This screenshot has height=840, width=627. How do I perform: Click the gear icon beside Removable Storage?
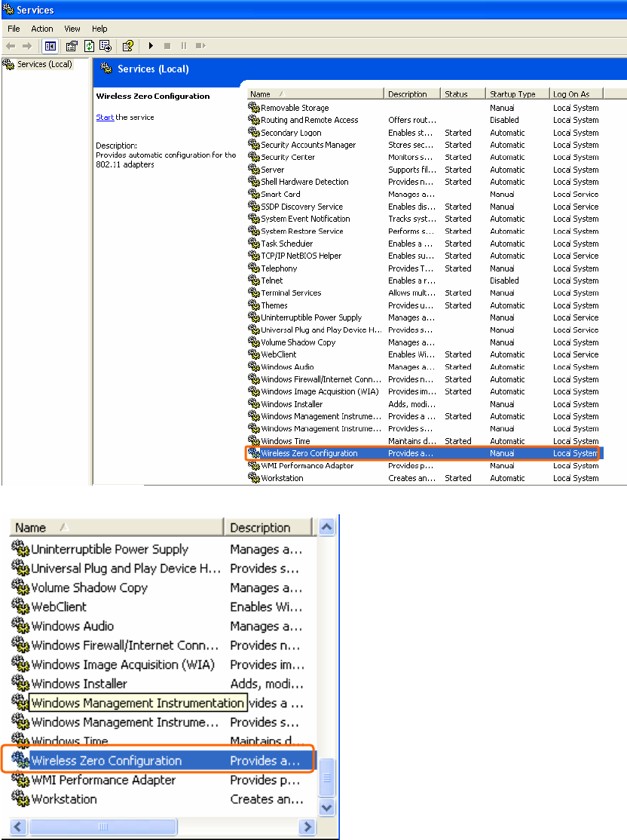point(254,107)
